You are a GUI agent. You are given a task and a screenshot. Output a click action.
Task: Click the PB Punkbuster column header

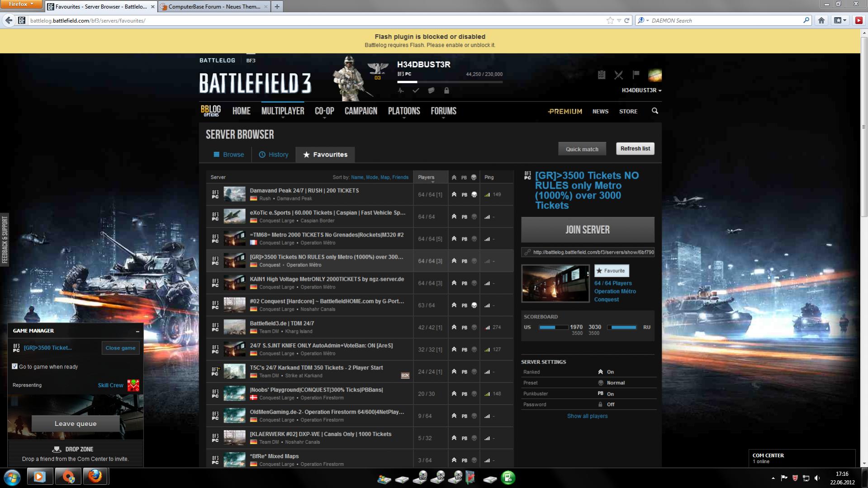coord(464,178)
